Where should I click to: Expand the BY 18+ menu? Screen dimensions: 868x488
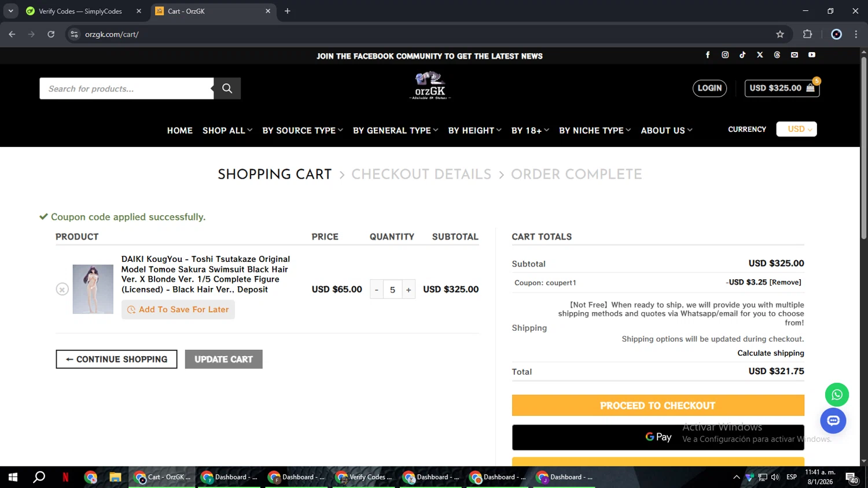(x=530, y=131)
